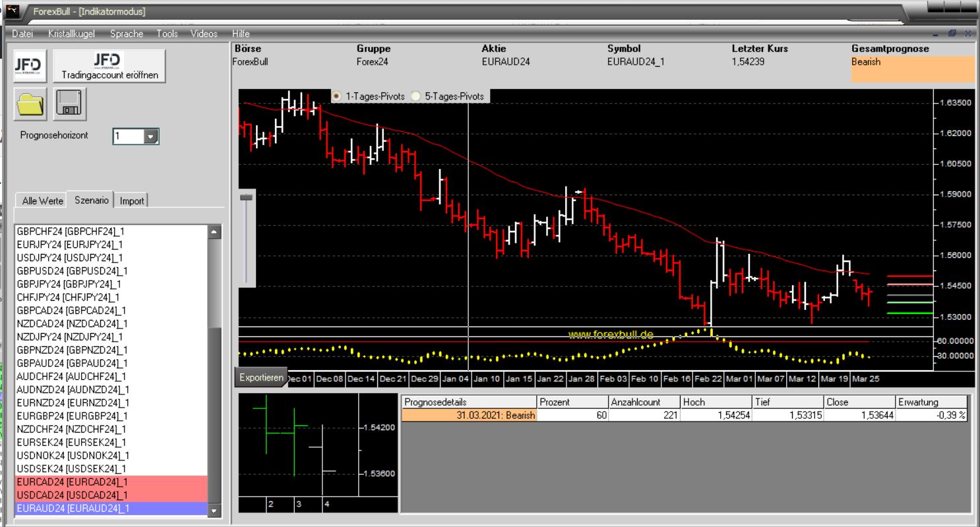Select GBPCAD24 in the list

pos(110,311)
